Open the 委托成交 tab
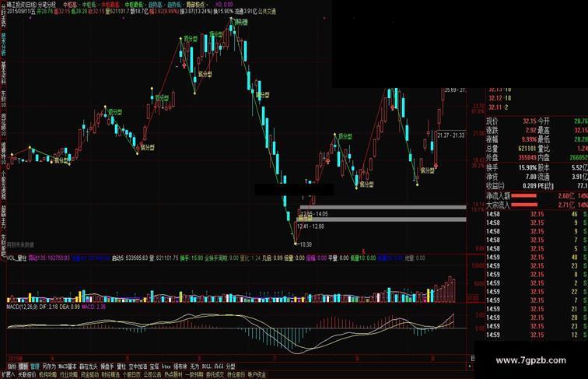Viewport: 588px width, 379px height. click(x=215, y=374)
